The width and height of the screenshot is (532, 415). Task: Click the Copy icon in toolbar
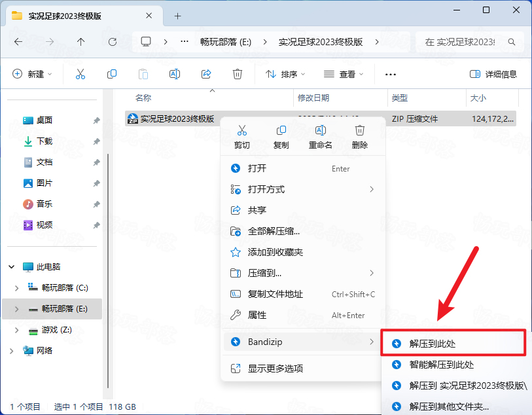112,74
